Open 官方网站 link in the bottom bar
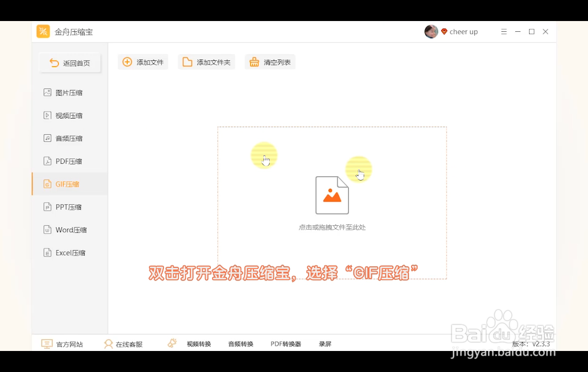This screenshot has height=372, width=588. click(62, 344)
